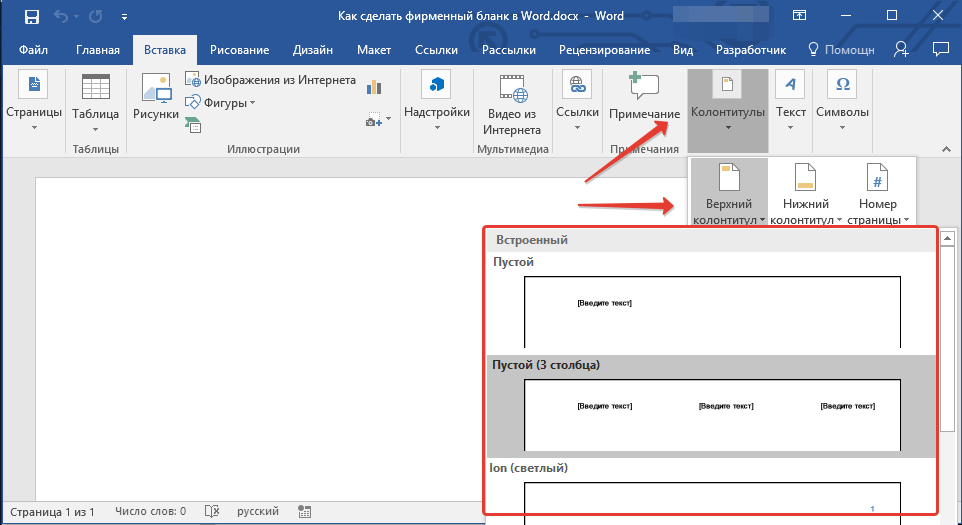Open the Screenshot camera dropdown
Screen dimensions: 962x525
coord(375,120)
